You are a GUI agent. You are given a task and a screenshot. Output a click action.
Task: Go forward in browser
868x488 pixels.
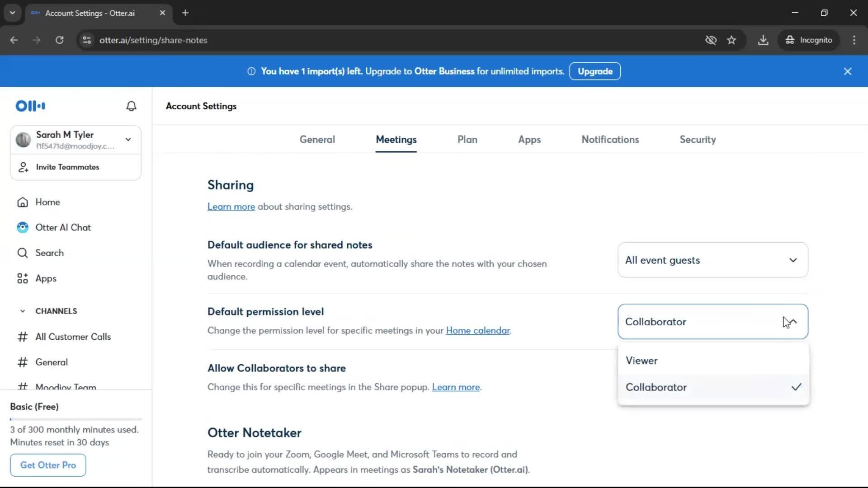click(x=37, y=40)
